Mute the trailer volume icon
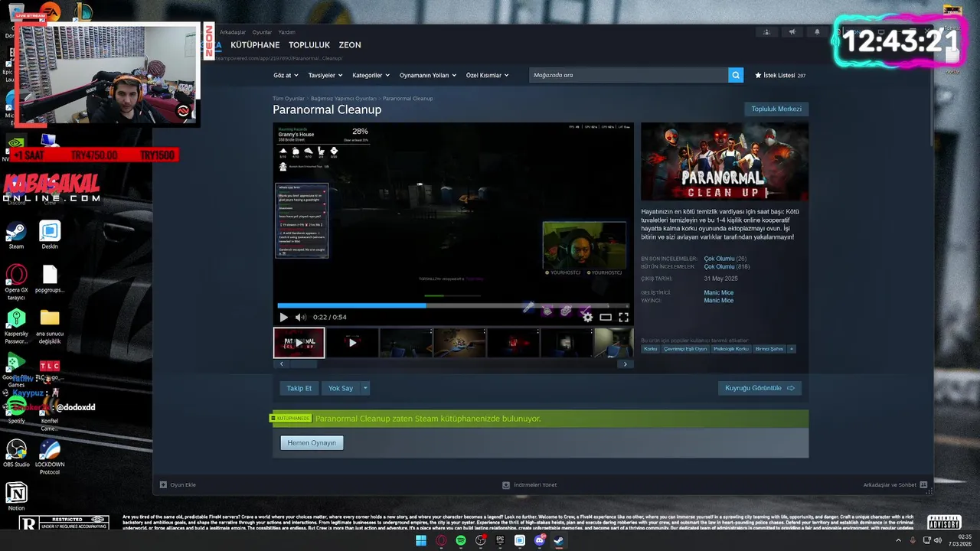The width and height of the screenshot is (980, 551). (301, 317)
